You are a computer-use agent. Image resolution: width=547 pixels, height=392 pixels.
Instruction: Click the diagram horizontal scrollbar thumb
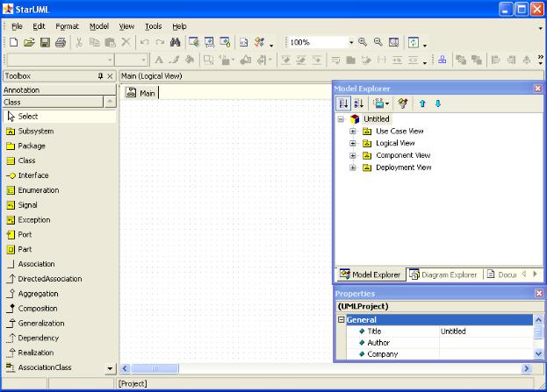pos(155,368)
